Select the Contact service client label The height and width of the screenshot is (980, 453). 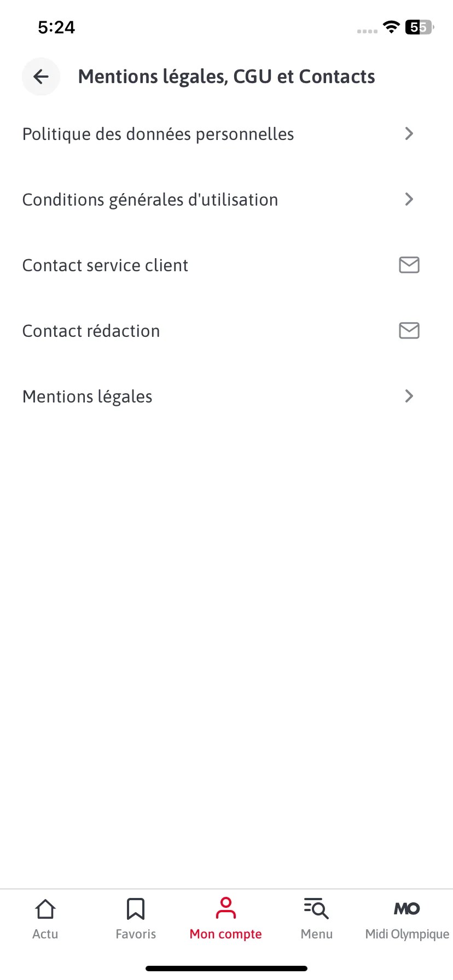(x=105, y=265)
